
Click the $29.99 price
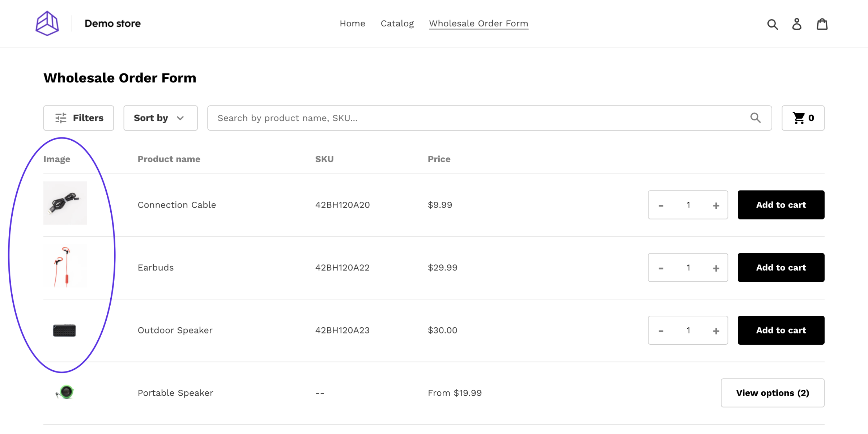click(443, 267)
